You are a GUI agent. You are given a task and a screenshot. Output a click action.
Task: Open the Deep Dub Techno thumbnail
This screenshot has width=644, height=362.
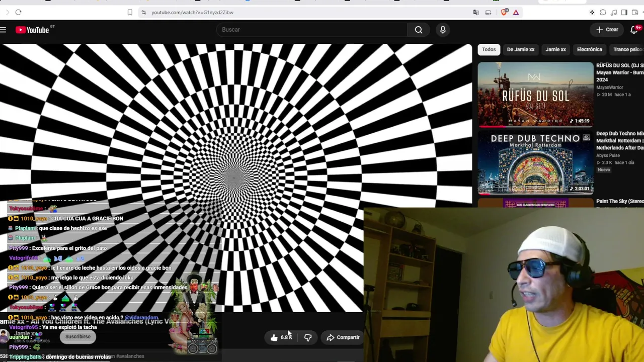click(535, 162)
